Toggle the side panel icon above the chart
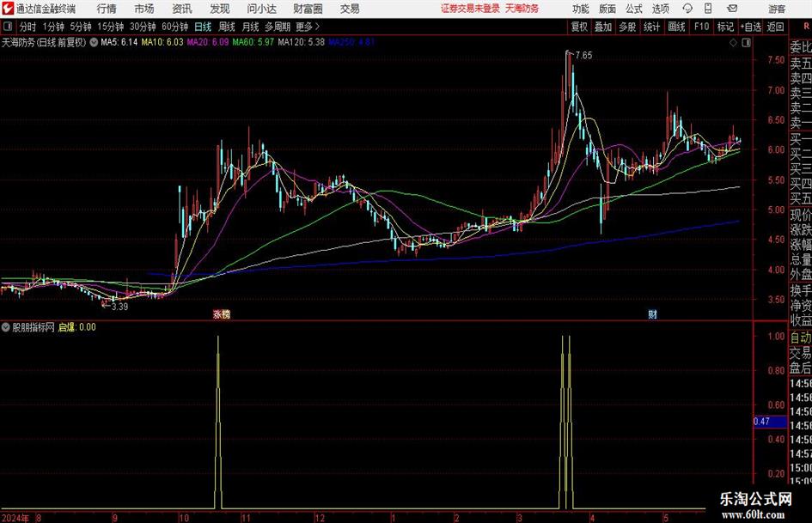The height and width of the screenshot is (523, 812). 746,43
